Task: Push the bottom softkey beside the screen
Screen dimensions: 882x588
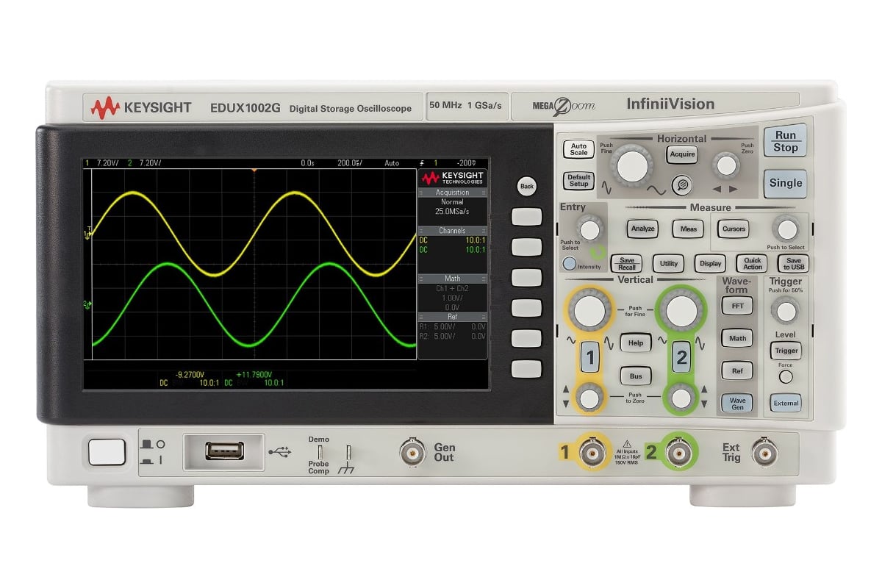Action: coord(526,368)
